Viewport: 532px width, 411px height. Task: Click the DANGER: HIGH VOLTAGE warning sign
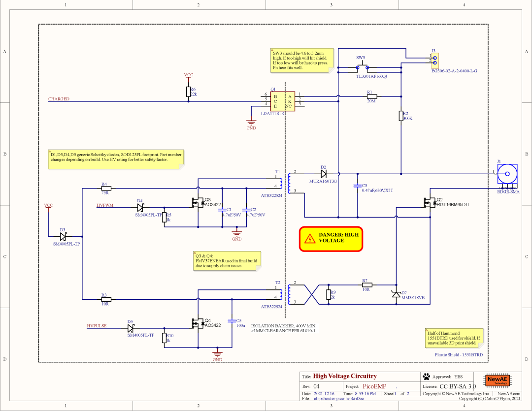[x=331, y=239]
